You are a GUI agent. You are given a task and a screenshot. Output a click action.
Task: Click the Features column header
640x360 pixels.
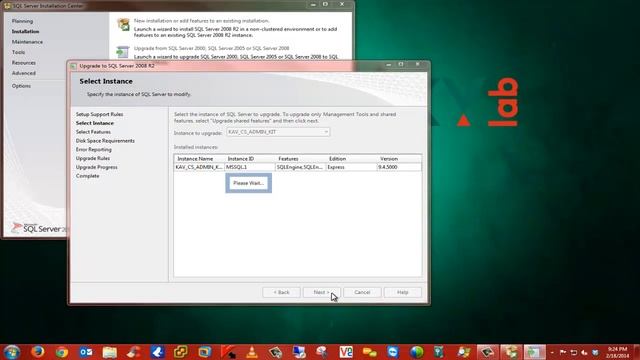[300, 158]
